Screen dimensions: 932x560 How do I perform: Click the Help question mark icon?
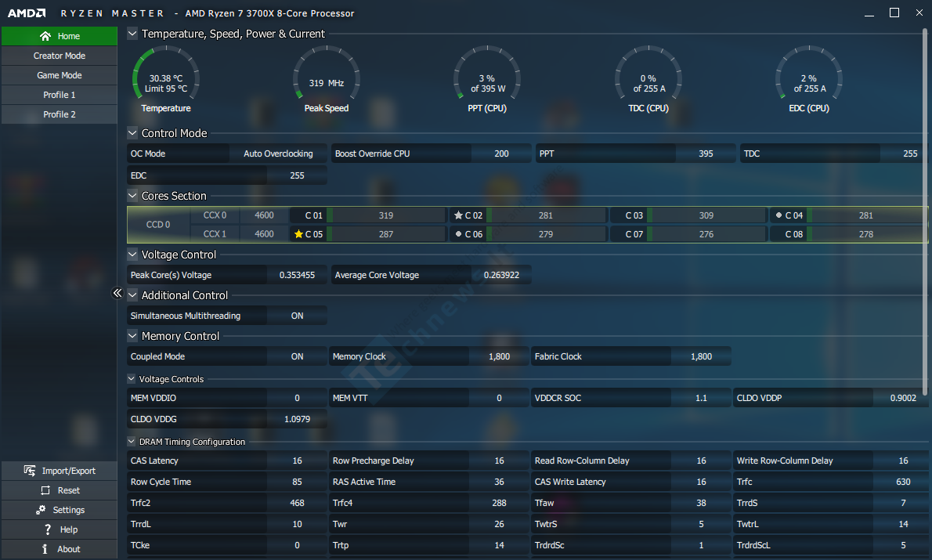(48, 529)
